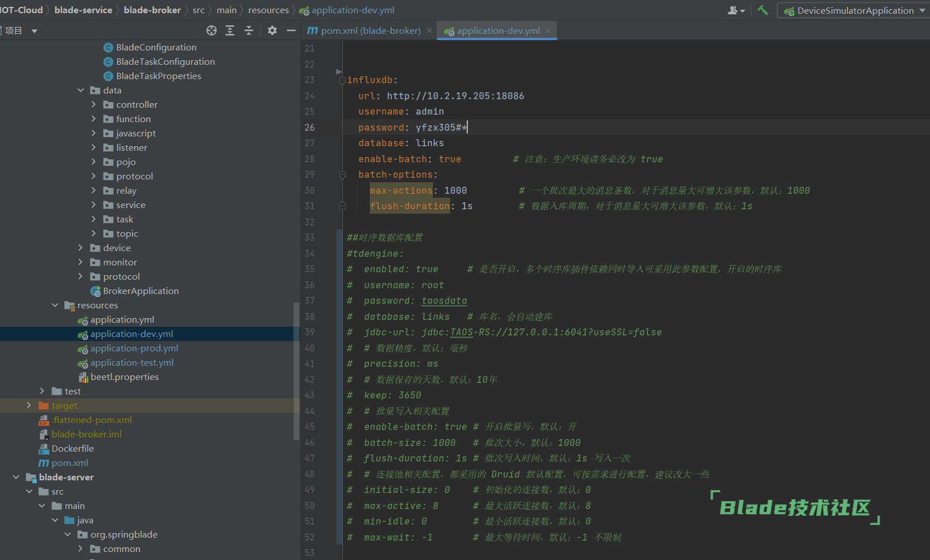Close the pom.xml (blade-broker) tab
This screenshot has width=930, height=560.
click(429, 30)
